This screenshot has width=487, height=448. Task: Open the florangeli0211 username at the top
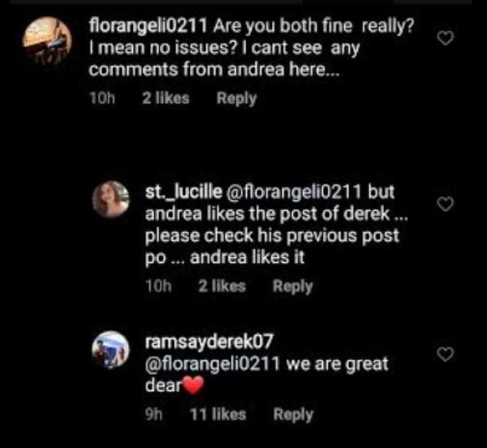139,27
